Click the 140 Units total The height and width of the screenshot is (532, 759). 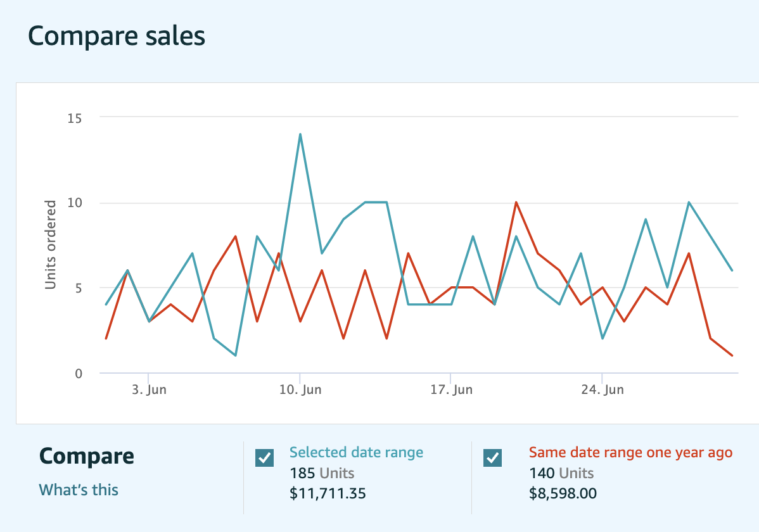(561, 473)
